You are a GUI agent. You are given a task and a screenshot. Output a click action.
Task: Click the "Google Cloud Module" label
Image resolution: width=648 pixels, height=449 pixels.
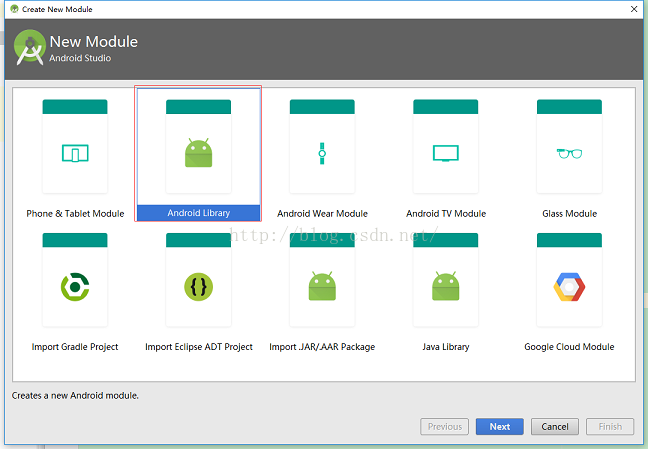click(x=569, y=347)
